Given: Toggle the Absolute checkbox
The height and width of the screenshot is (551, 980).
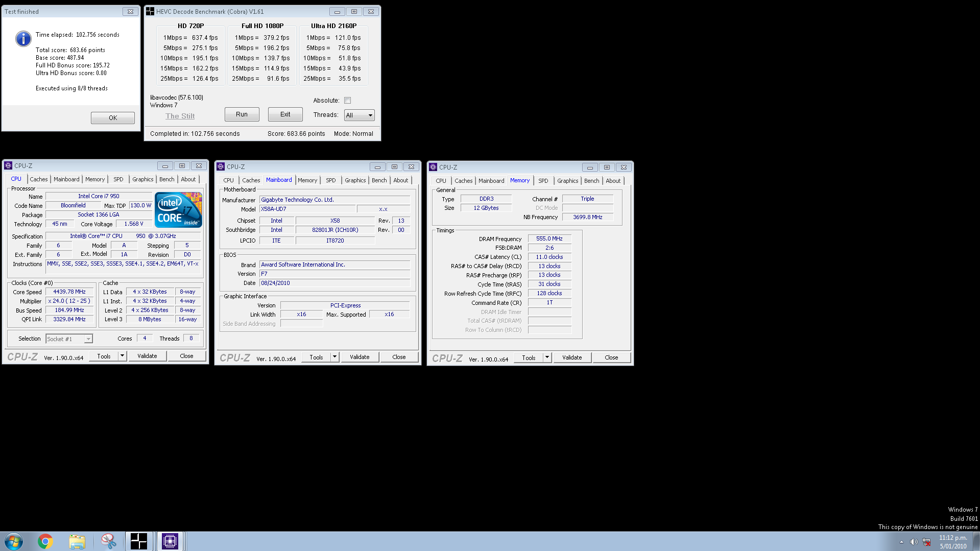Looking at the screenshot, I should pyautogui.click(x=348, y=101).
